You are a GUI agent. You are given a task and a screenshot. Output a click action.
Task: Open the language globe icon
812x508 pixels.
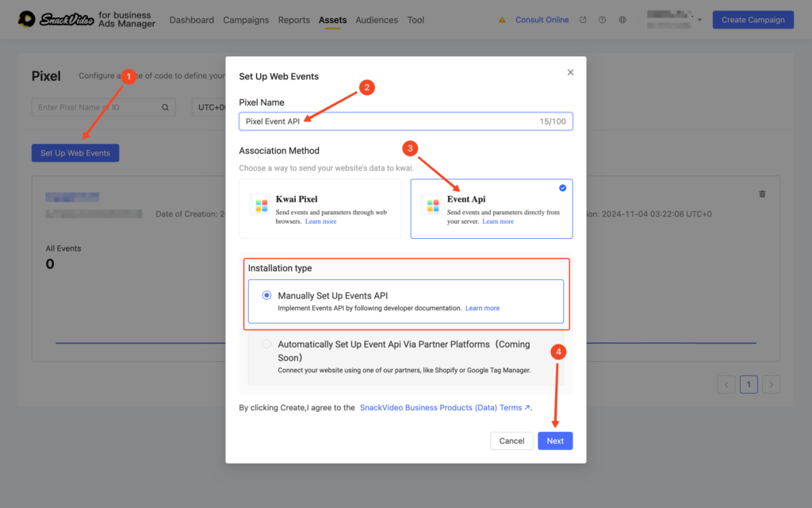click(x=622, y=20)
